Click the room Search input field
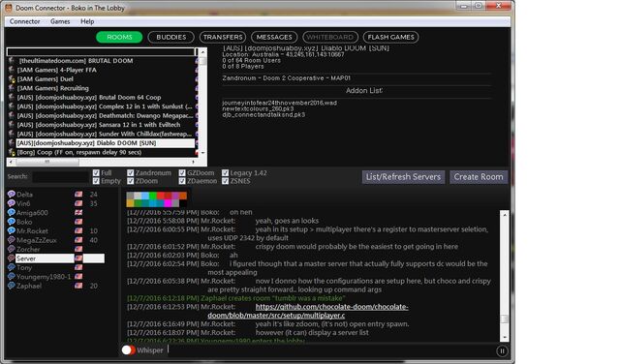 click(x=60, y=176)
